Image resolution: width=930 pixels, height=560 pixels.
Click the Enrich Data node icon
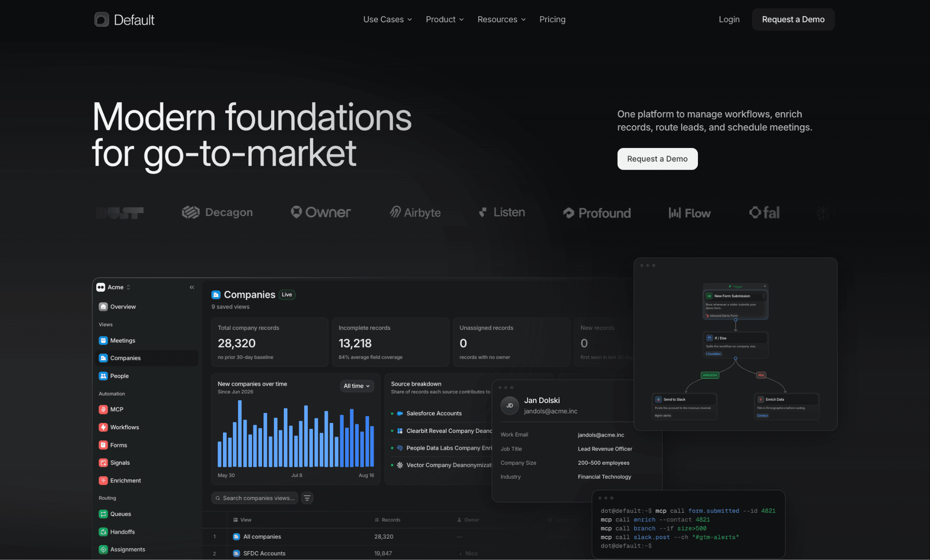click(761, 399)
